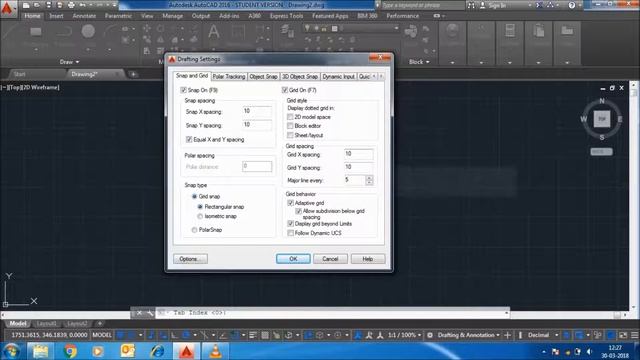The image size is (640, 360).
Task: Open the Utilities calculator panel icon
Action: point(510,31)
